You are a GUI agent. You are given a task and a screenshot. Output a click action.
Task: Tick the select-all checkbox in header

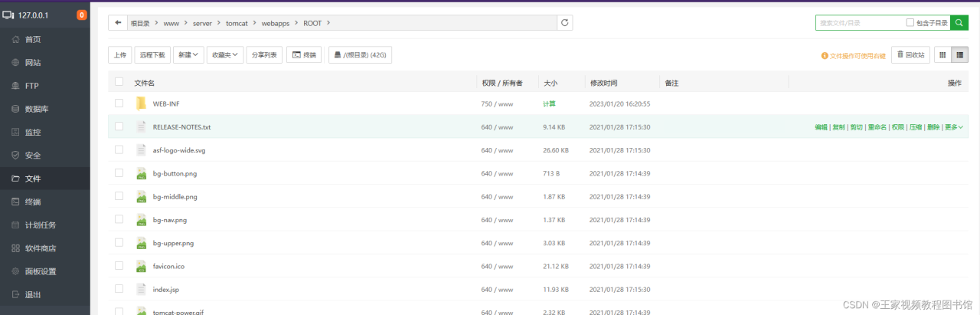click(x=119, y=82)
